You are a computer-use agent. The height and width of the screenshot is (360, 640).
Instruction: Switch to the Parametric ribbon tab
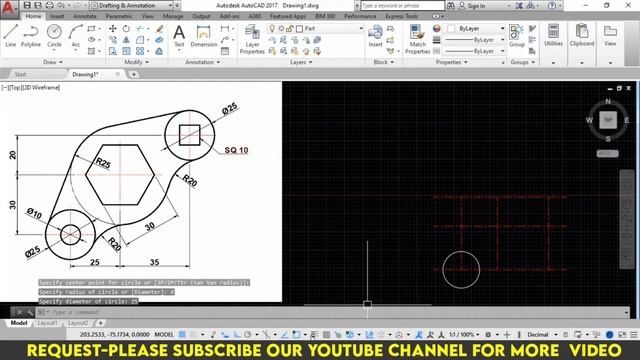[119, 16]
